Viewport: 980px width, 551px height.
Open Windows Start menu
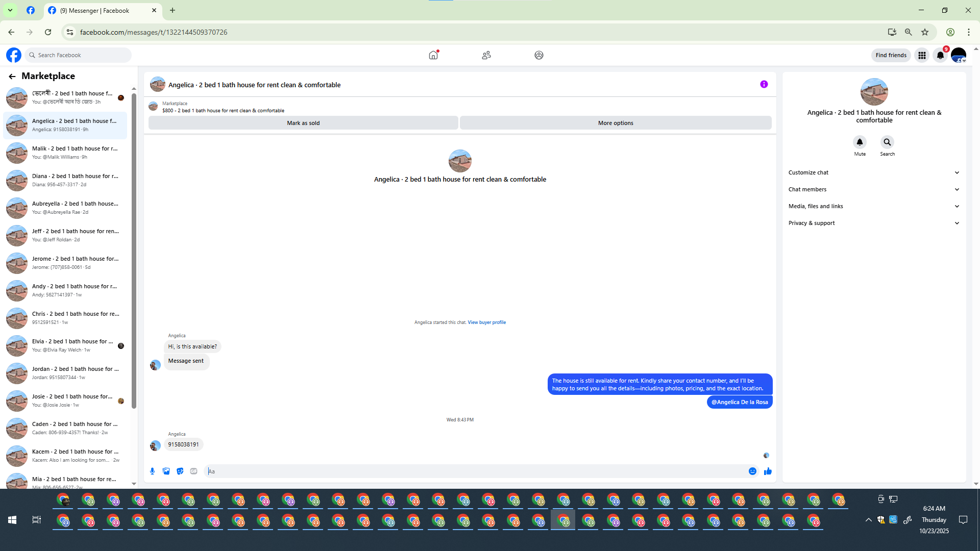[x=12, y=520]
